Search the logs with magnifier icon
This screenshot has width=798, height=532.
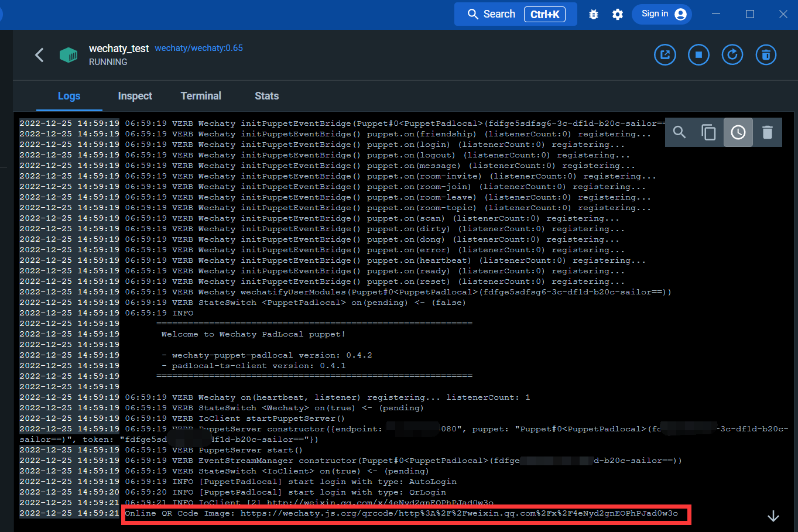680,132
